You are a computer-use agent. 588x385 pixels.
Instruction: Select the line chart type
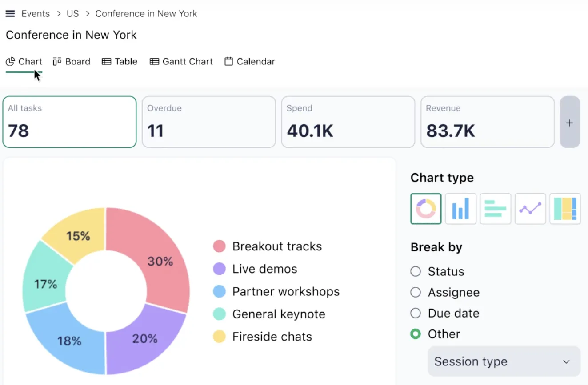[x=530, y=209]
